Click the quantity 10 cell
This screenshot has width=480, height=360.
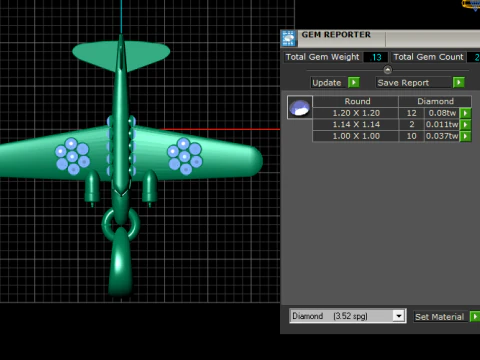[412, 136]
